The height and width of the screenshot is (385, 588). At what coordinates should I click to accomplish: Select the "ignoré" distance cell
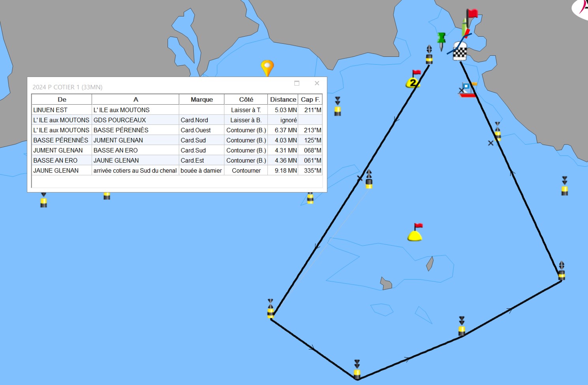click(x=288, y=120)
